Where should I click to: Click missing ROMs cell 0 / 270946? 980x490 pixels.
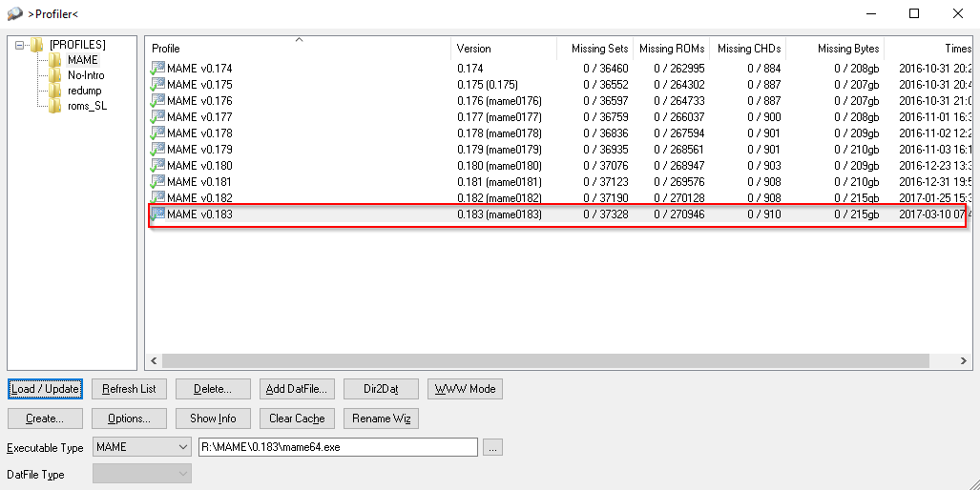click(x=679, y=214)
